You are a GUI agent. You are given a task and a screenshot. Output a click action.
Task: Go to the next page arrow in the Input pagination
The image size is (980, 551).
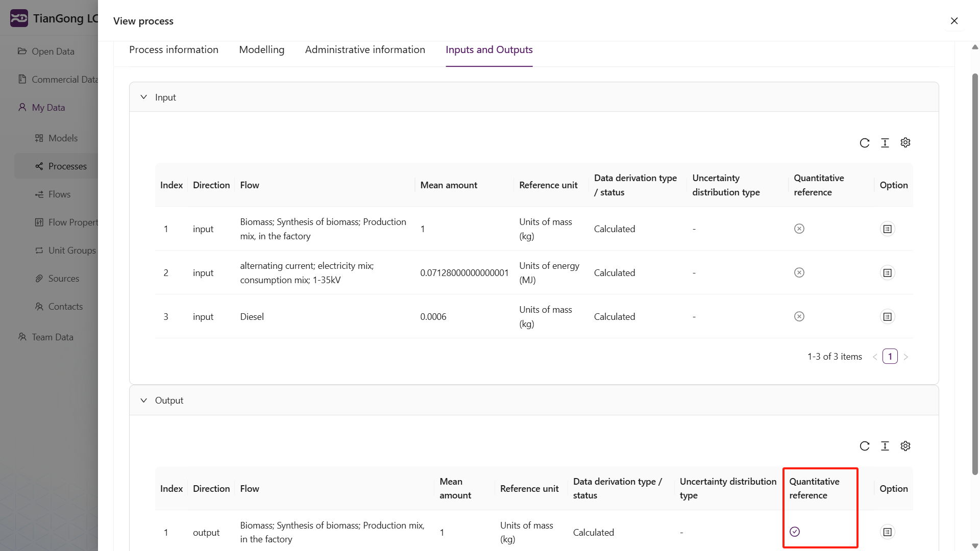(906, 357)
